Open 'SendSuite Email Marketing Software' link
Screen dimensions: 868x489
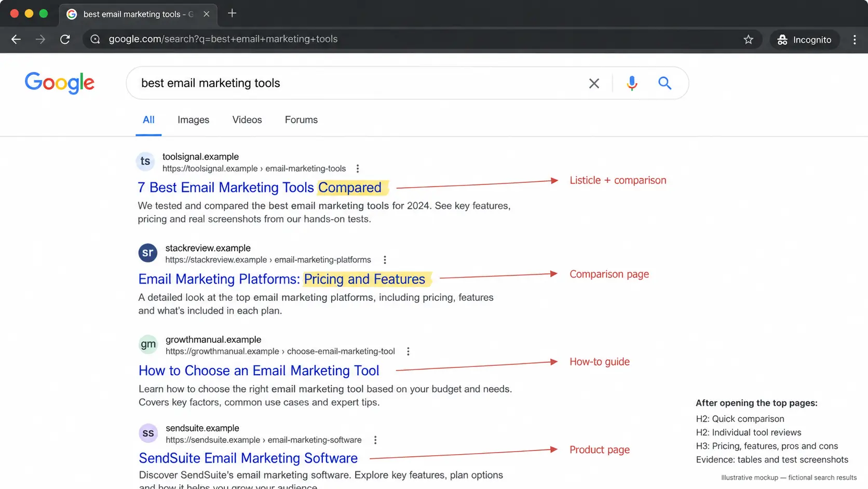tap(248, 458)
